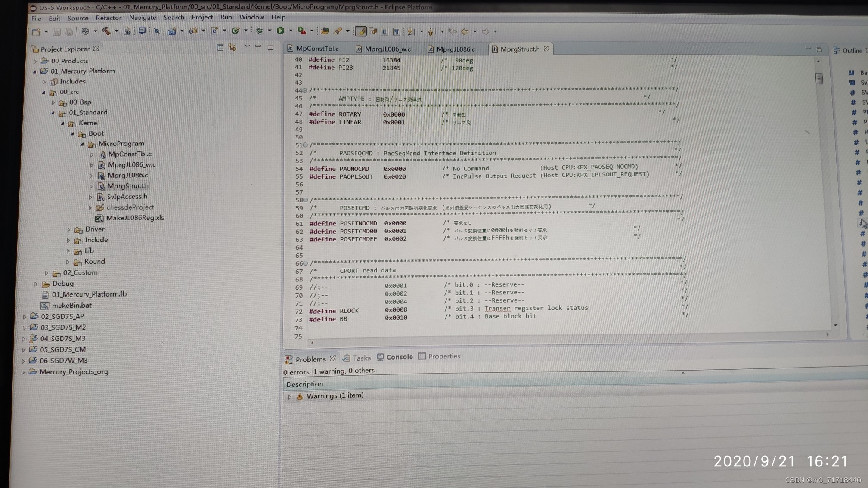Click the New C Source File icon
The width and height of the screenshot is (868, 488).
pyautogui.click(x=214, y=31)
